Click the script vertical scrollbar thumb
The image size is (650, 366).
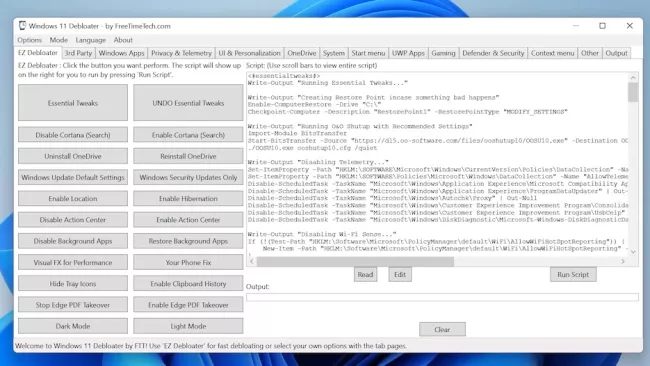point(633,92)
